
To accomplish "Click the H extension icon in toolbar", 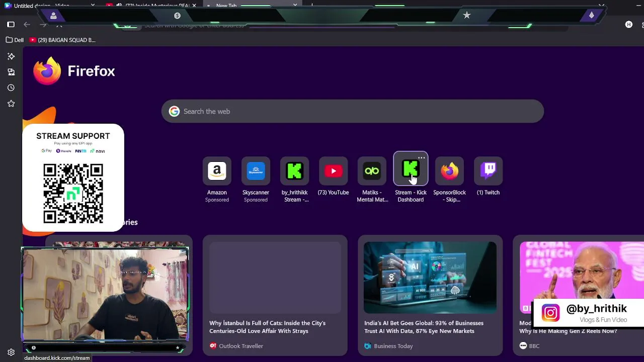I will 628,24.
